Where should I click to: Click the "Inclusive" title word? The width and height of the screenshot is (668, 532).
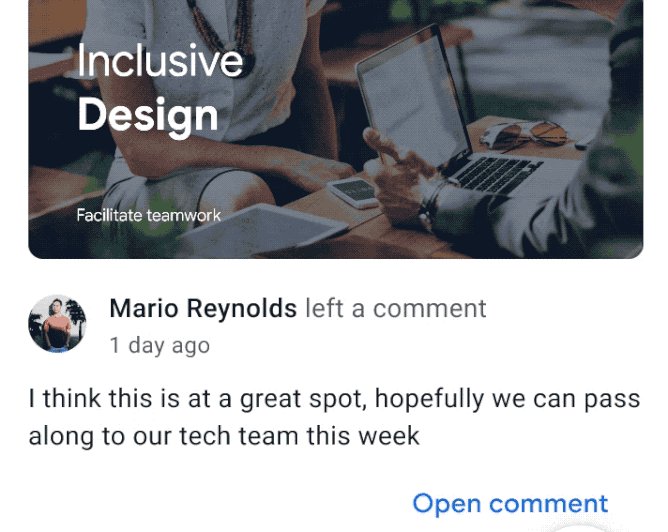[x=159, y=62]
